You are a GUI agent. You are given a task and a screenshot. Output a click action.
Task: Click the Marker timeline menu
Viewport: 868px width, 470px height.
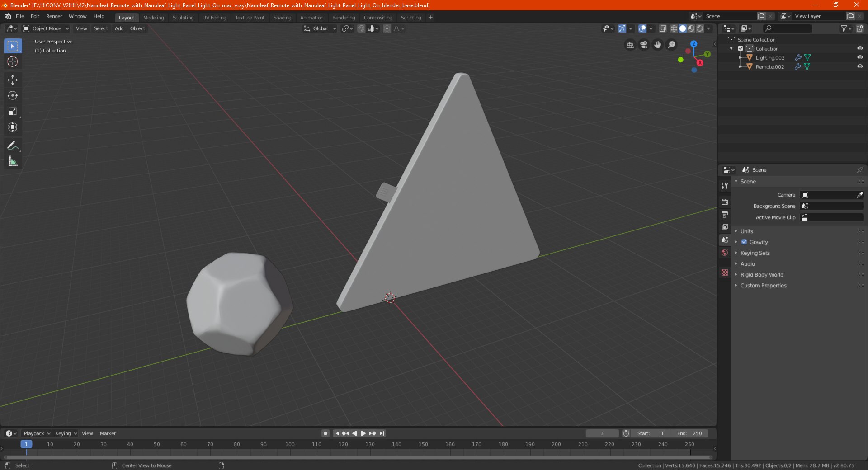click(108, 433)
